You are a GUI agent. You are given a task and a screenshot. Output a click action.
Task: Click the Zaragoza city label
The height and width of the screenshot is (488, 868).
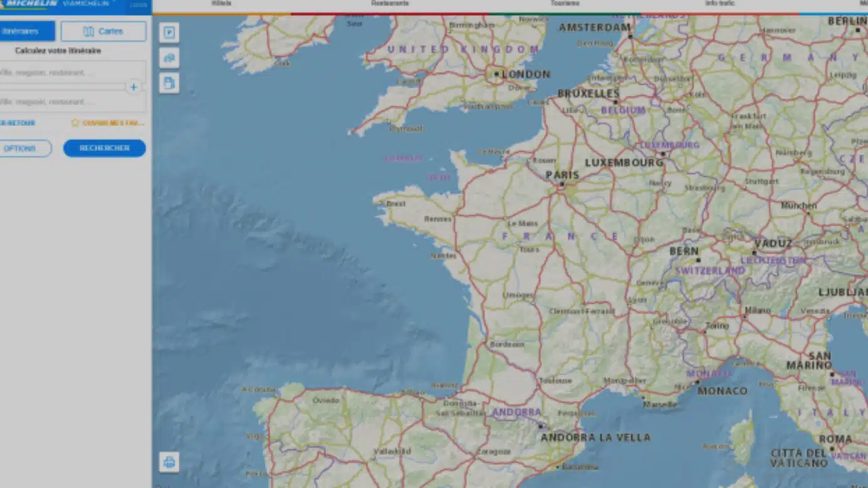pyautogui.click(x=494, y=451)
